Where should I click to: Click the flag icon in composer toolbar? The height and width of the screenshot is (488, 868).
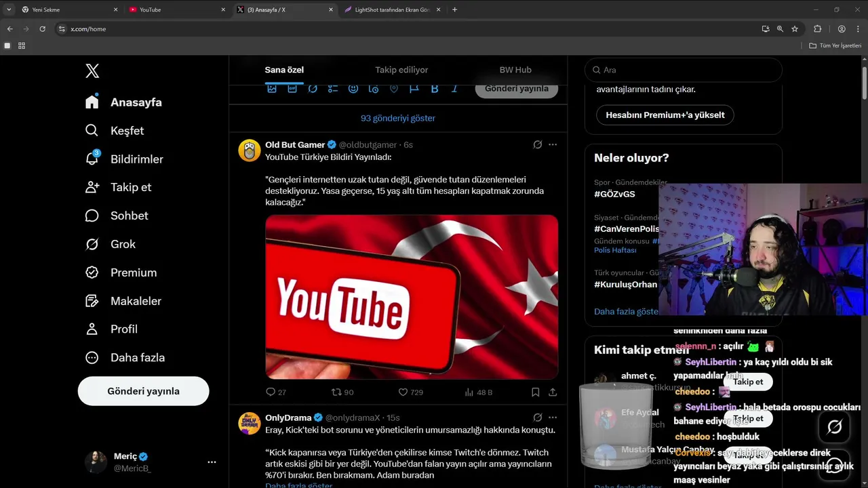pyautogui.click(x=414, y=89)
